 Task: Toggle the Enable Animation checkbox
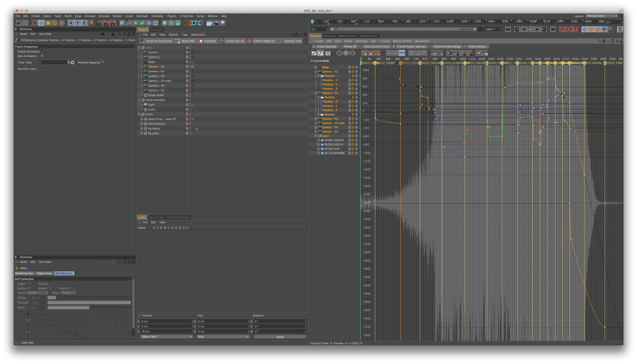click(42, 51)
